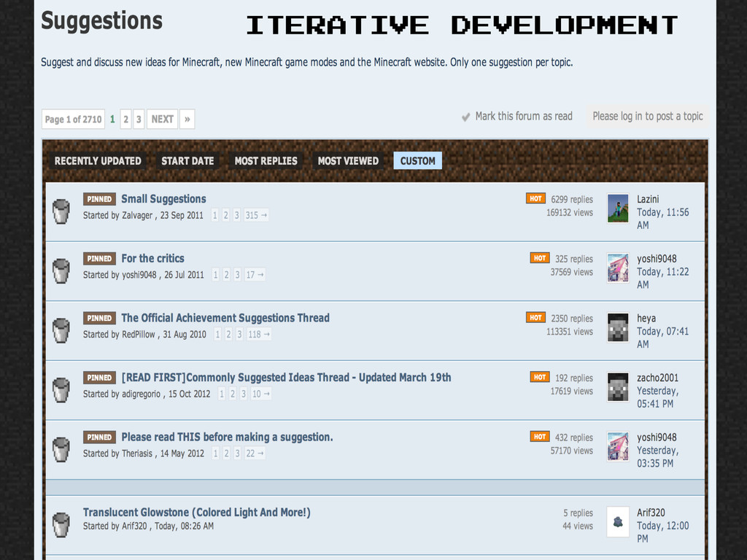Go to page 2 of forum
Image resolution: width=747 pixels, height=560 pixels.
[x=125, y=119]
